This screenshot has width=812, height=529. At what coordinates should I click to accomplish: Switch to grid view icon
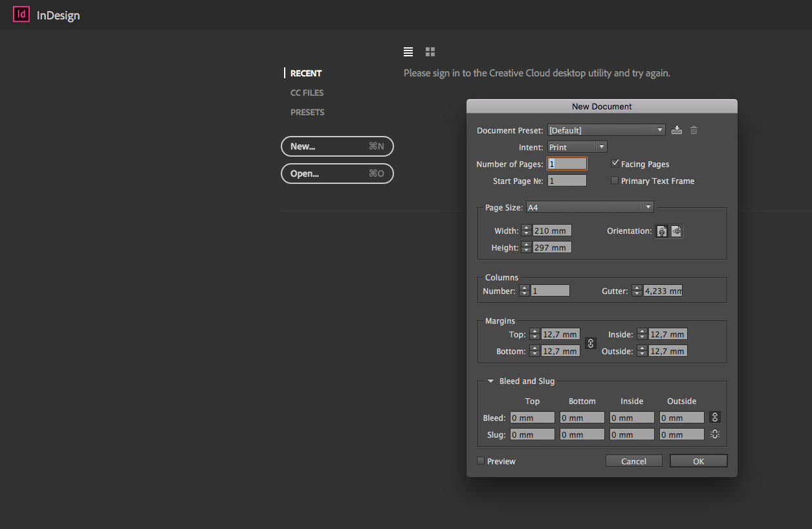pos(430,52)
